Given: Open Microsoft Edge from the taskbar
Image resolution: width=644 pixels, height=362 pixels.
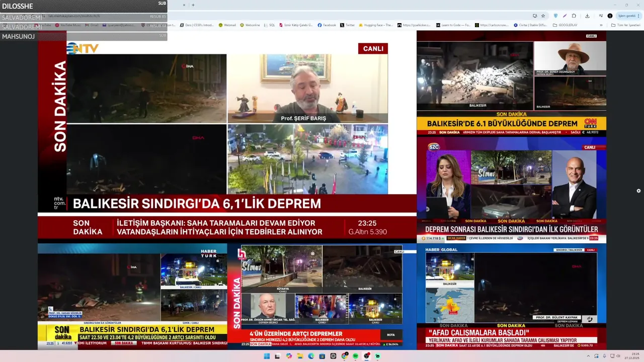Looking at the screenshot, I should [311, 356].
